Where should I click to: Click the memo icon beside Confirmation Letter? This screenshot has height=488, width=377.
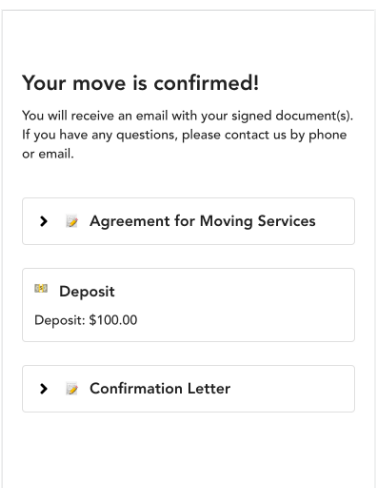tap(72, 389)
